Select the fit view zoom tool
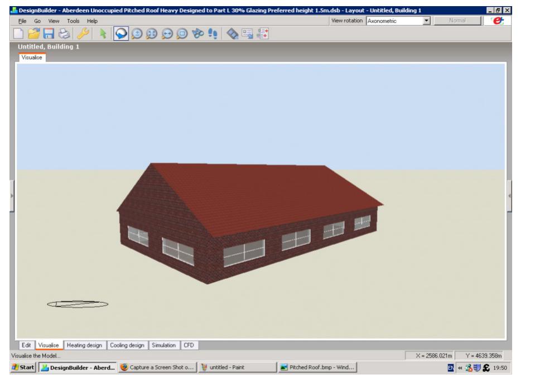The width and height of the screenshot is (535, 392). click(x=152, y=34)
